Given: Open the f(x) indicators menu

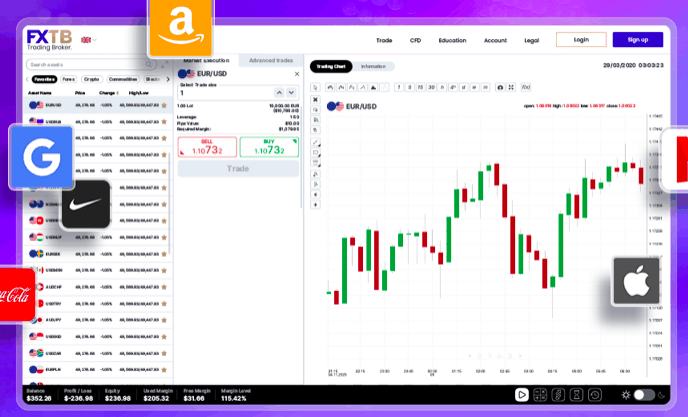Looking at the screenshot, I should [526, 87].
